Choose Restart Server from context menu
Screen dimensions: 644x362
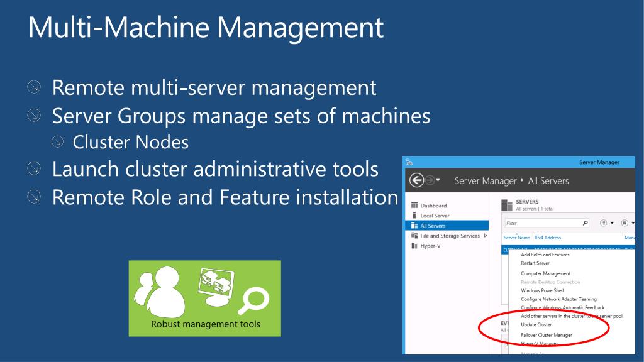point(535,263)
